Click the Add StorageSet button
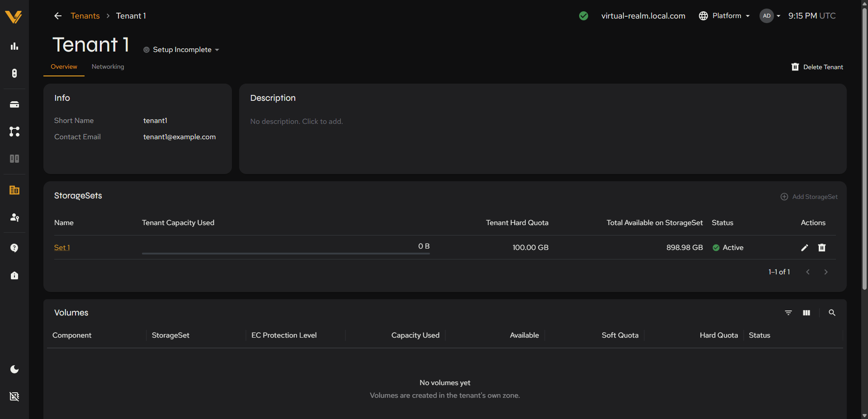This screenshot has width=868, height=419. coord(809,197)
